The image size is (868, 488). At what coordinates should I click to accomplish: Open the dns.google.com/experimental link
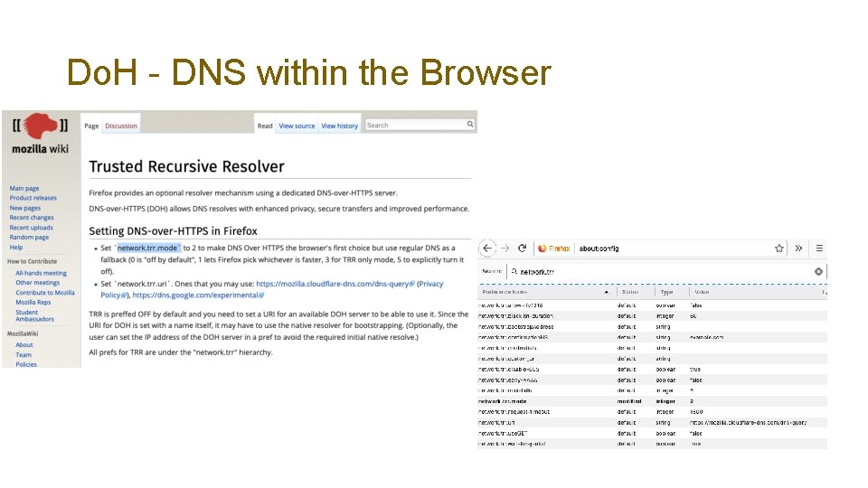[x=198, y=296]
